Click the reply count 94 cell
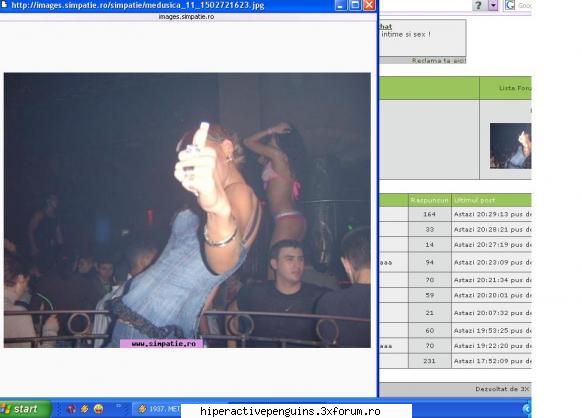 [x=429, y=262]
